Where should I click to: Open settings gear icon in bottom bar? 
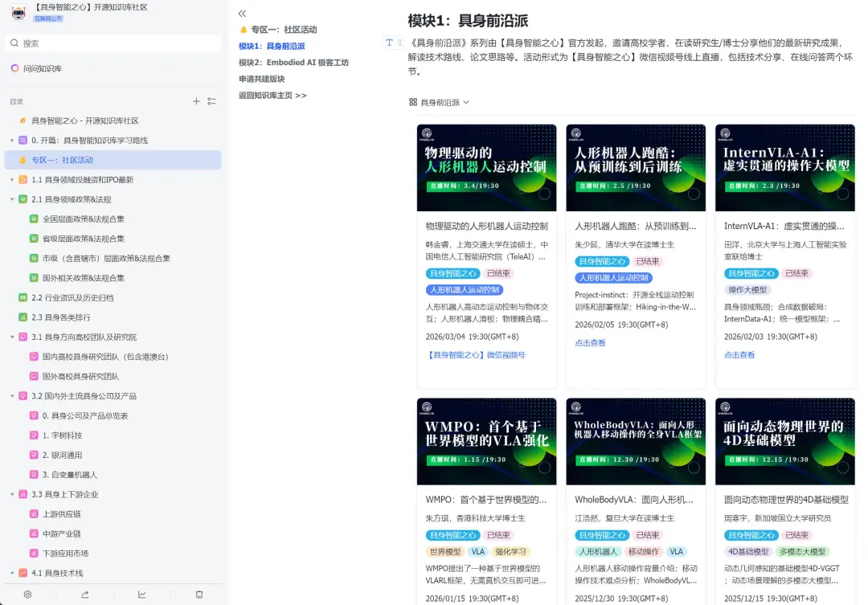[x=27, y=595]
